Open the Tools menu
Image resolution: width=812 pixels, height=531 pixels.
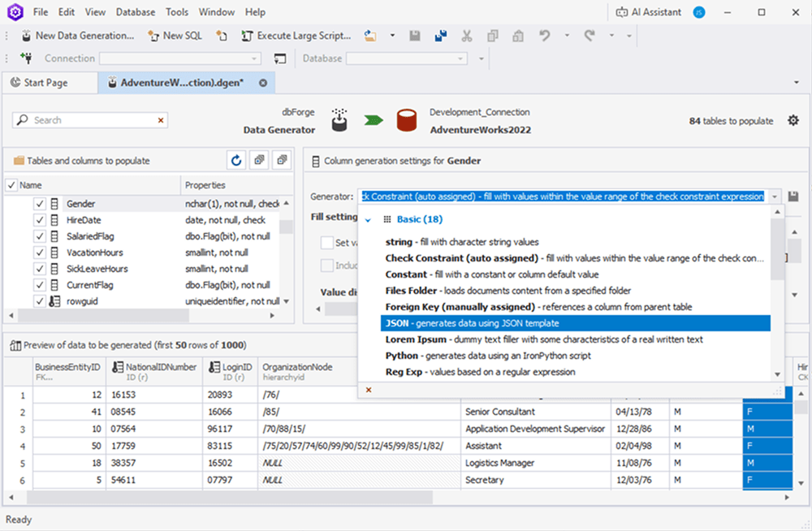176,12
